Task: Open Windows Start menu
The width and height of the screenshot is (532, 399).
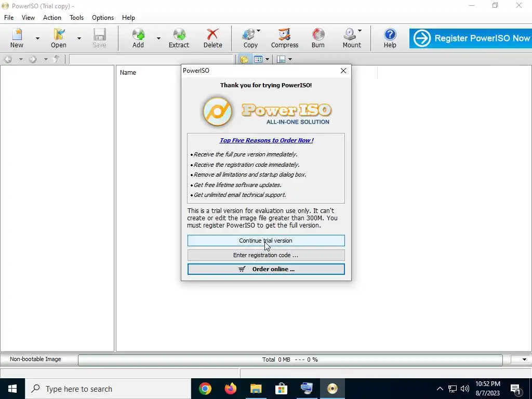Action: pos(12,389)
